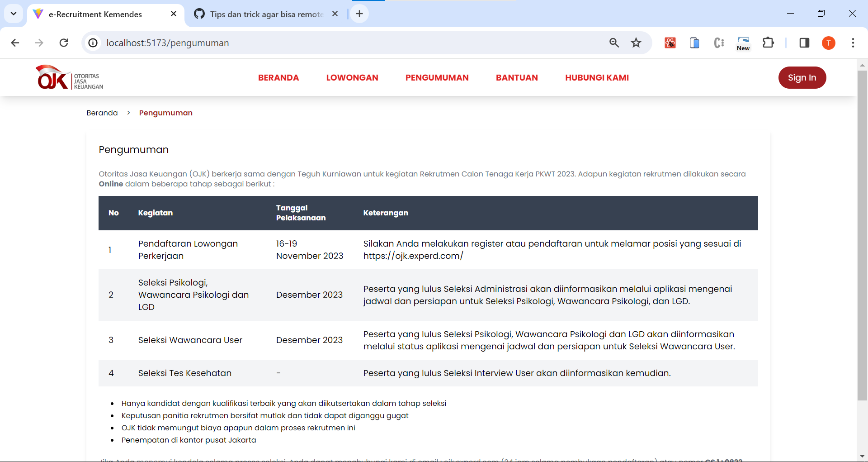Click the scrollbar down arrow
868x462 pixels.
[862, 456]
